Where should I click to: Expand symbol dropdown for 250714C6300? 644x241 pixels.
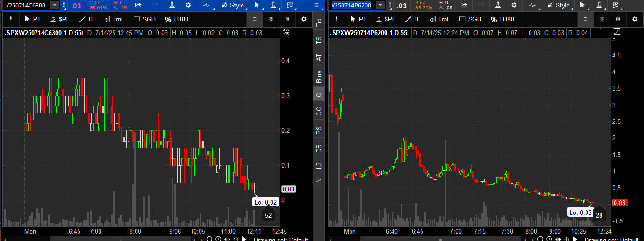tap(55, 5)
